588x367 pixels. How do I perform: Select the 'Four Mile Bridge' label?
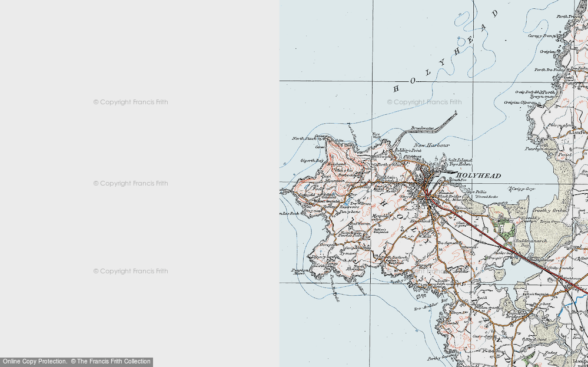[516, 315]
